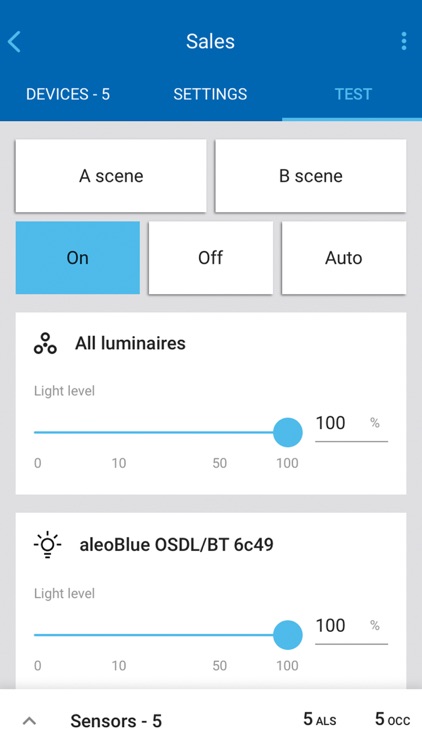The image size is (422, 750).
Task: Select the Test tab
Action: coord(353,94)
